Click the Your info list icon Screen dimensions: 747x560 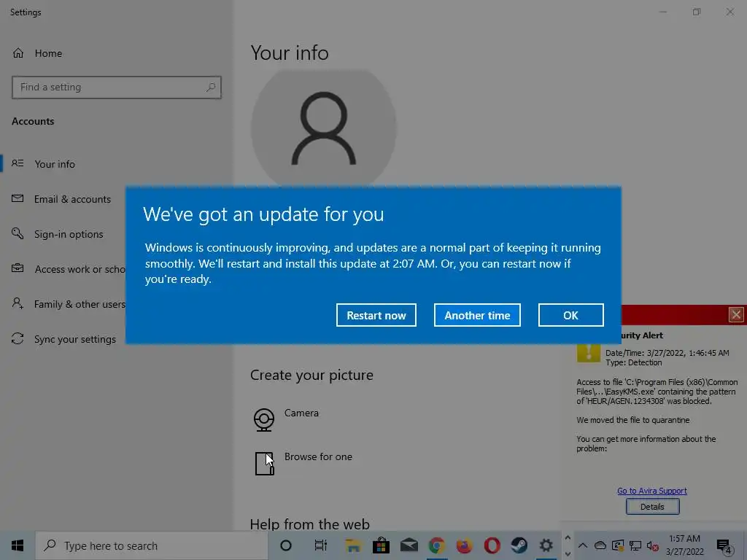(x=18, y=163)
